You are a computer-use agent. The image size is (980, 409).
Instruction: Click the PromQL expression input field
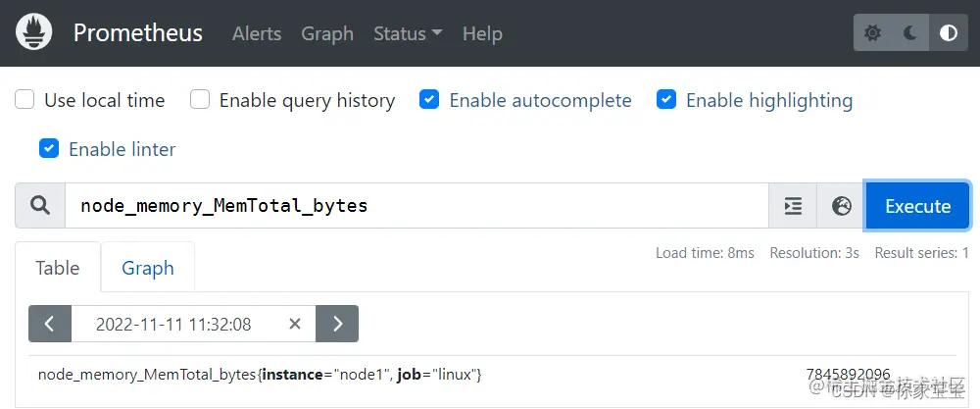tap(416, 206)
